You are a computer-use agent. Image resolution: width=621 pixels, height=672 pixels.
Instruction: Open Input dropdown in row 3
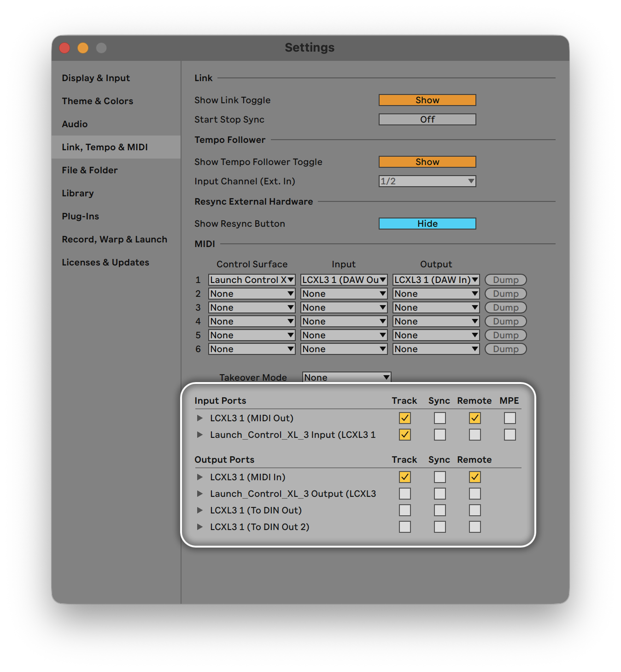[344, 307]
